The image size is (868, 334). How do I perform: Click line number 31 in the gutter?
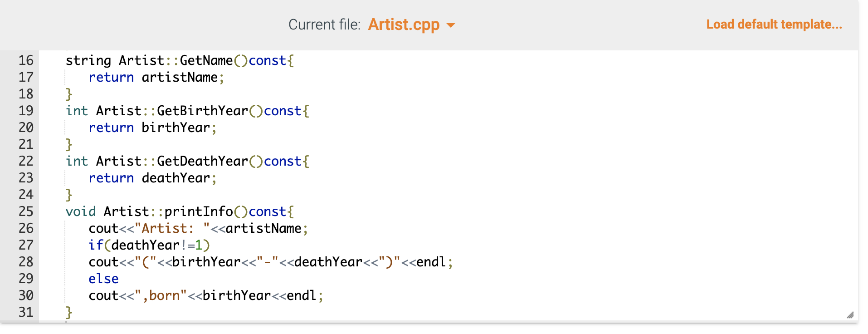point(26,312)
